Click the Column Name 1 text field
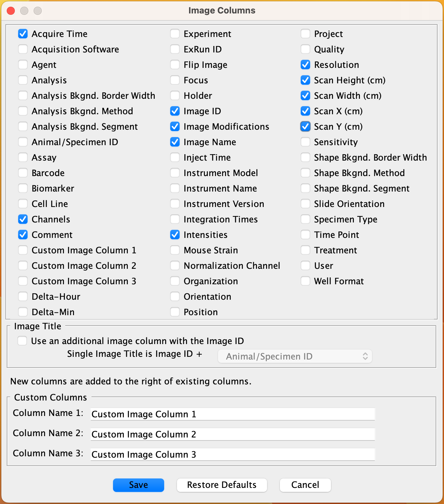This screenshot has width=444, height=504. [x=233, y=414]
